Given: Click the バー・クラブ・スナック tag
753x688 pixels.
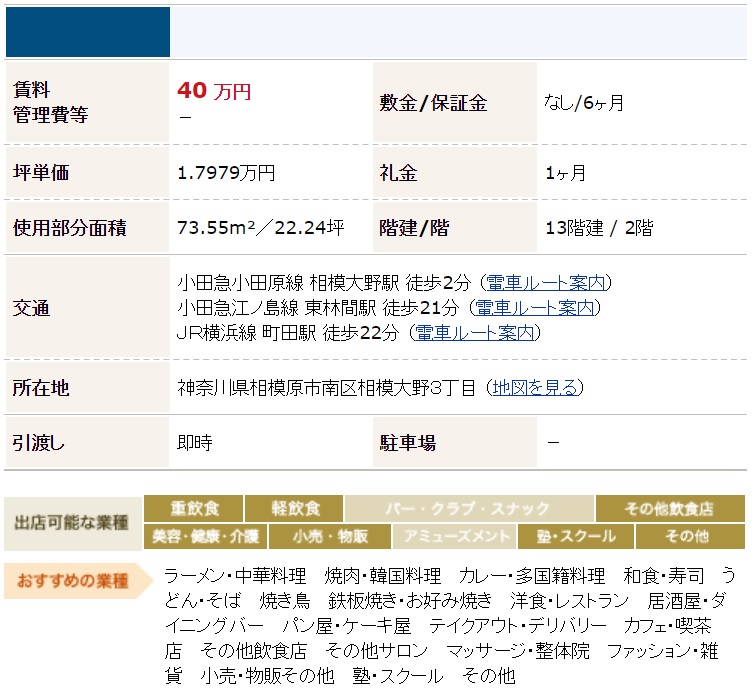Looking at the screenshot, I should tap(469, 508).
